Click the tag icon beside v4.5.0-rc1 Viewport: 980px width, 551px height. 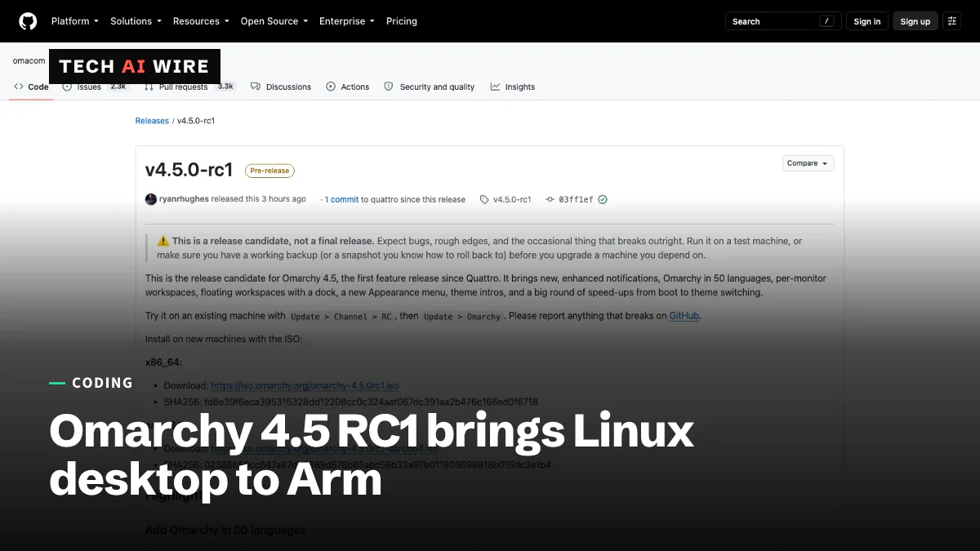pos(484,199)
